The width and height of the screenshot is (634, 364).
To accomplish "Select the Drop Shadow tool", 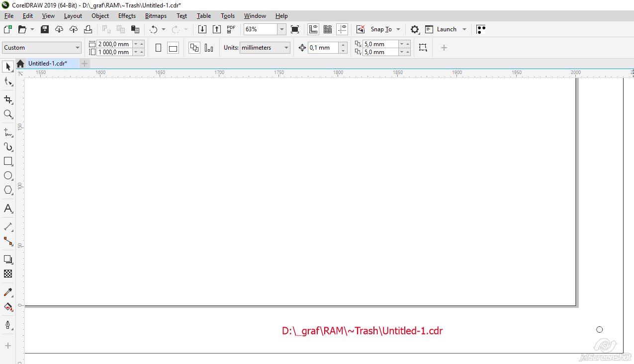I will (x=8, y=259).
